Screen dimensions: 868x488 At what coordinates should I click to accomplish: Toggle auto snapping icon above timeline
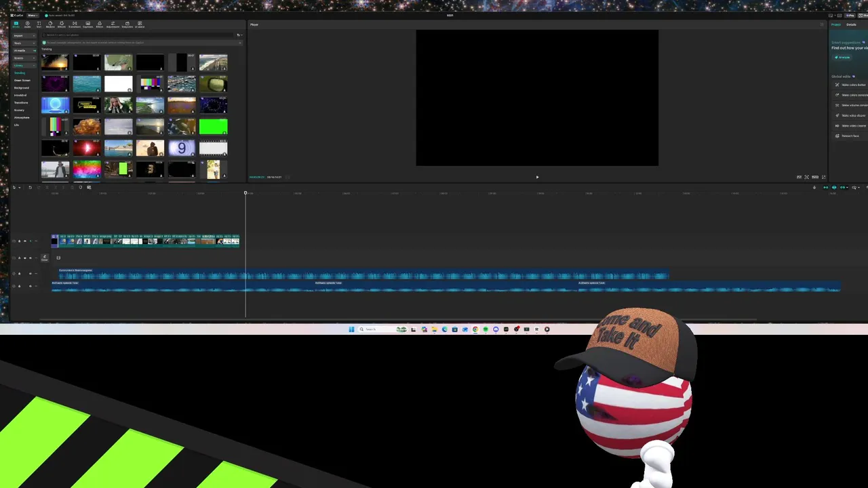coord(834,187)
